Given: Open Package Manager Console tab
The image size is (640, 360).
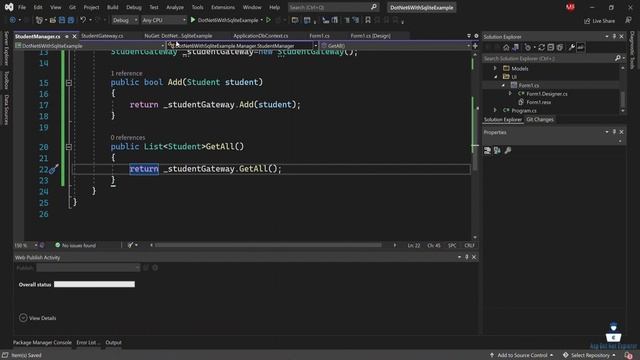Looking at the screenshot, I should click(x=42, y=342).
